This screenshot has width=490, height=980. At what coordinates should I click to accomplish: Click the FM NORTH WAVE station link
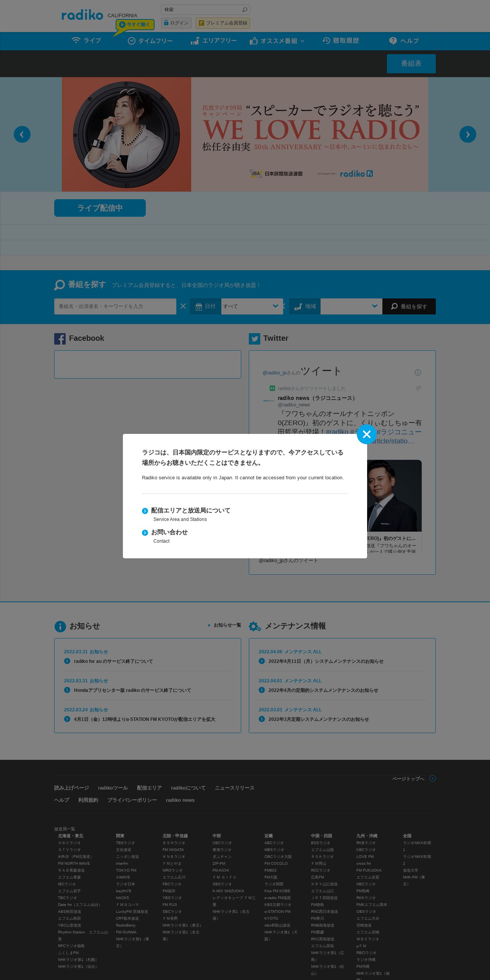coord(74,863)
